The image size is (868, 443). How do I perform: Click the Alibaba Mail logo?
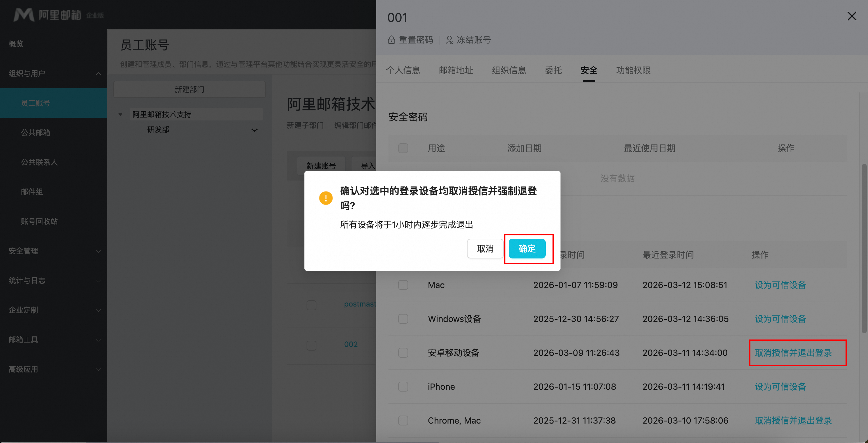(24, 15)
